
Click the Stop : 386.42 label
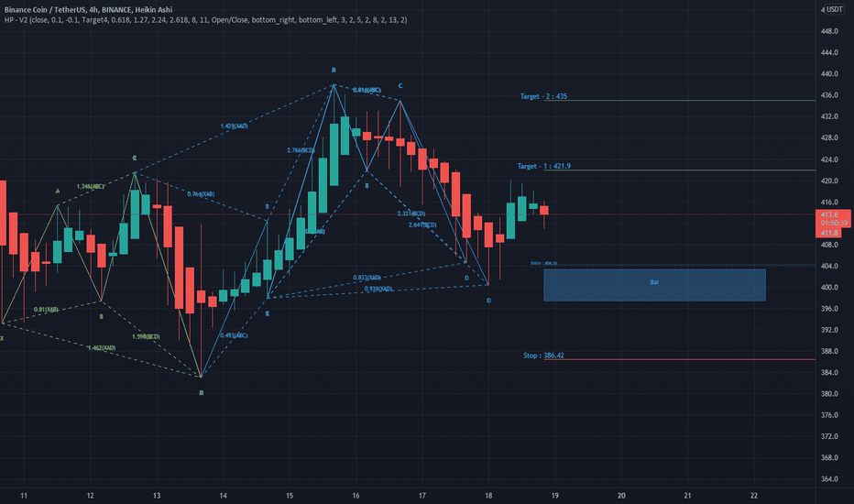pos(543,356)
